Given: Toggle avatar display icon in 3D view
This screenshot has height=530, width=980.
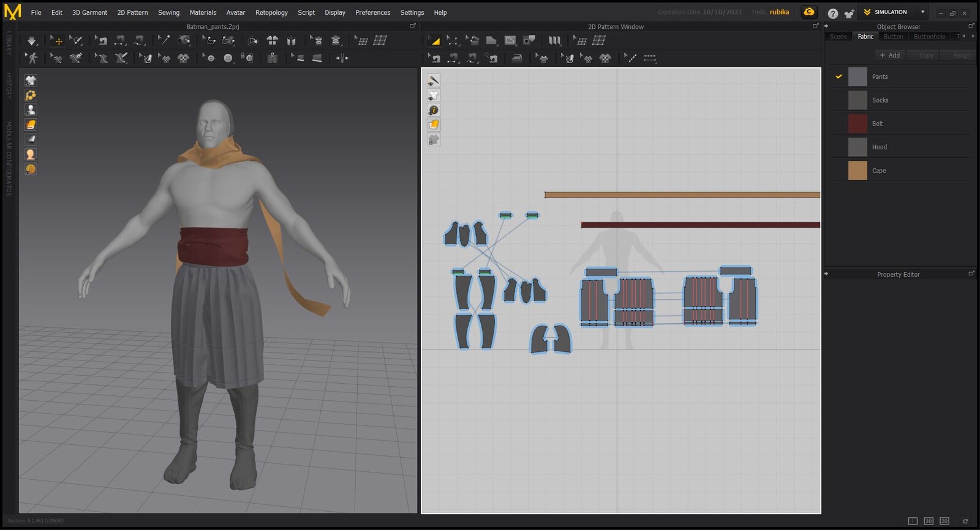Looking at the screenshot, I should click(x=31, y=110).
